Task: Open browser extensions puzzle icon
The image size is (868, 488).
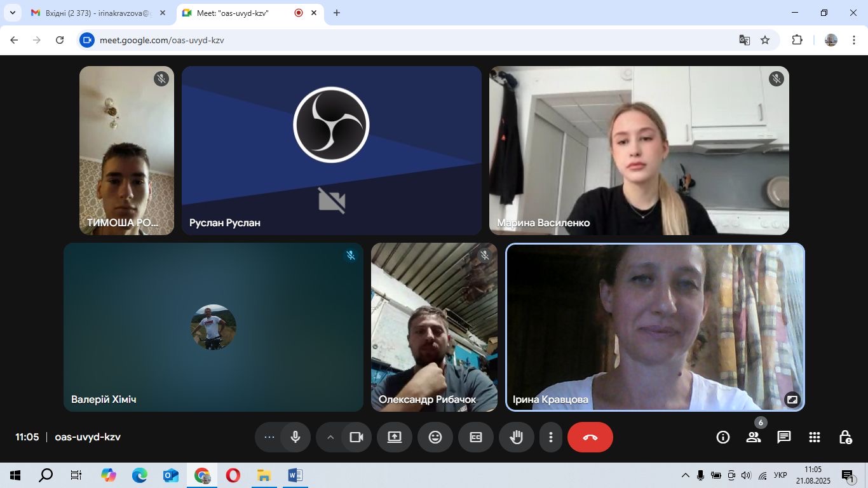Action: pyautogui.click(x=797, y=40)
